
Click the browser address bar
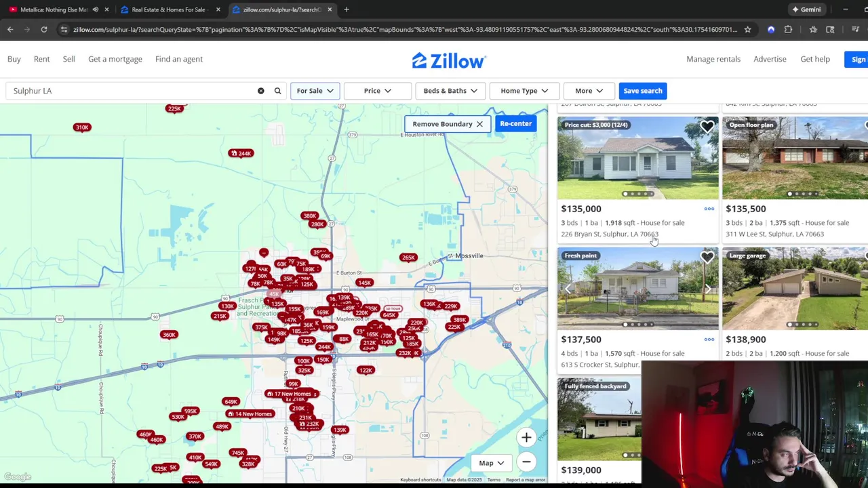[405, 29]
